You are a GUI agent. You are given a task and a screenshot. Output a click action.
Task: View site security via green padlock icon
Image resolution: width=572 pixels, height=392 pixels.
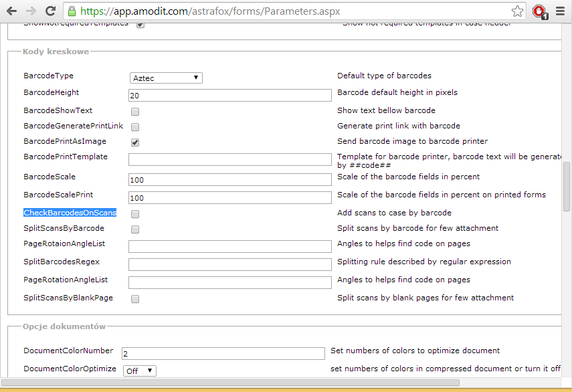(x=72, y=11)
